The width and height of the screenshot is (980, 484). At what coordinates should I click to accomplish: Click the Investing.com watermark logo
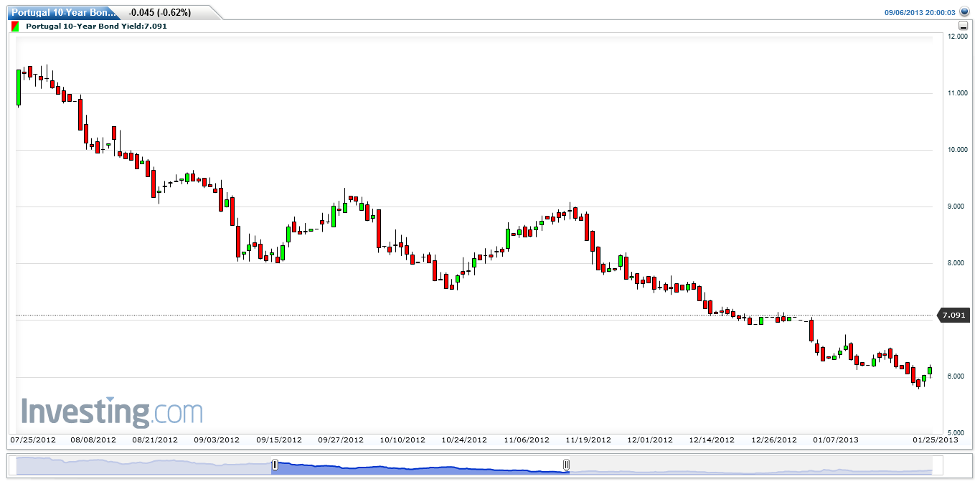pyautogui.click(x=111, y=412)
